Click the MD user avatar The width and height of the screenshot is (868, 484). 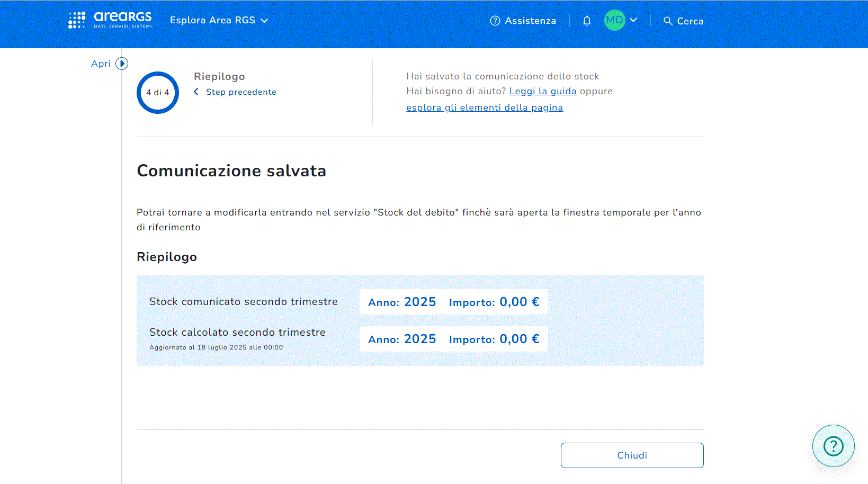[x=614, y=20]
